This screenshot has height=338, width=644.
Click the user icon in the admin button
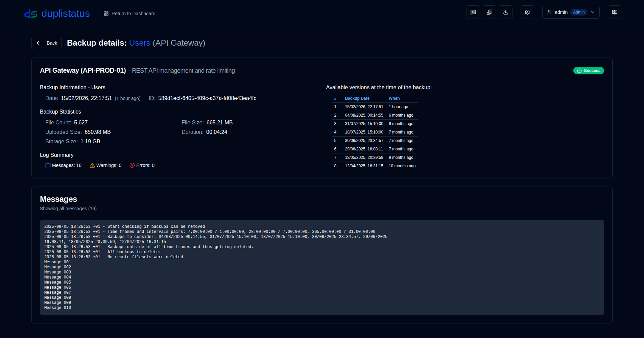(x=549, y=12)
